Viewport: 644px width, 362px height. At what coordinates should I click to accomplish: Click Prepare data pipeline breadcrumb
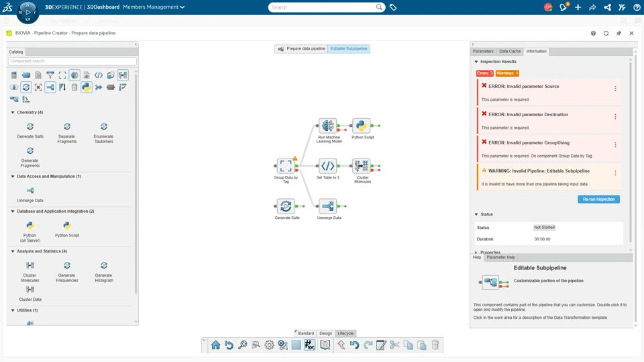301,48
